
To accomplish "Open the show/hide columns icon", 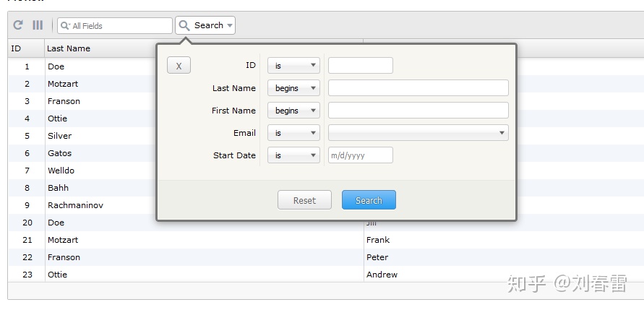I will click(38, 25).
